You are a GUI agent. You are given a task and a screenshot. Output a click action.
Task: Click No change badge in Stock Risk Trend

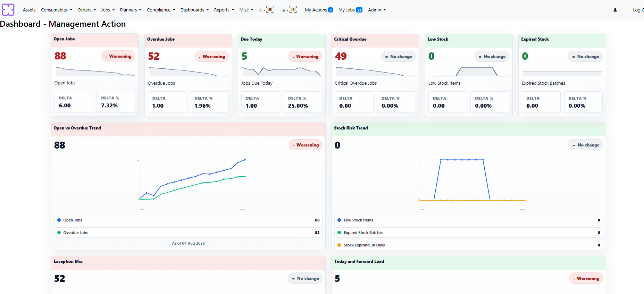click(586, 145)
